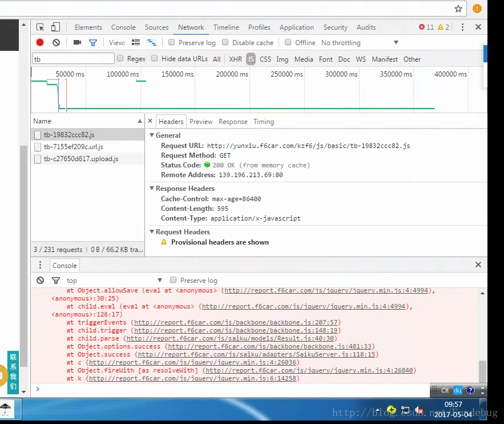Collapse the General section
Image resolution: width=504 pixels, height=424 pixels.
(x=152, y=135)
